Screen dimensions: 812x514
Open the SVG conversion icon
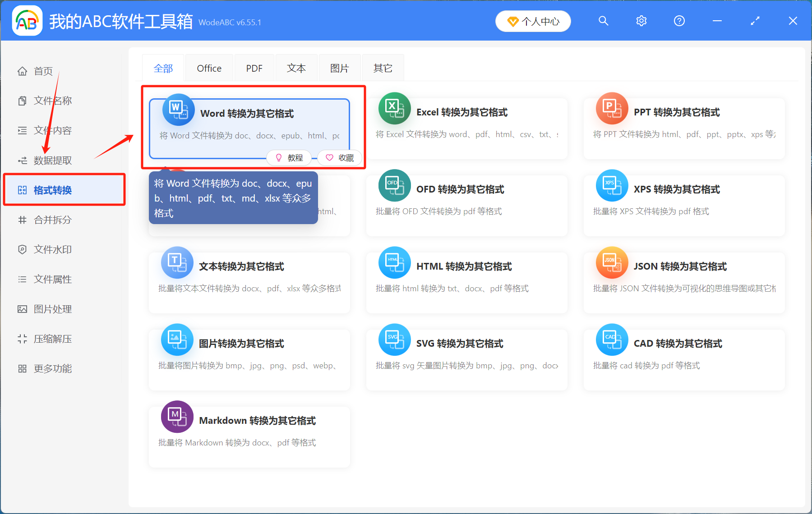(x=394, y=340)
